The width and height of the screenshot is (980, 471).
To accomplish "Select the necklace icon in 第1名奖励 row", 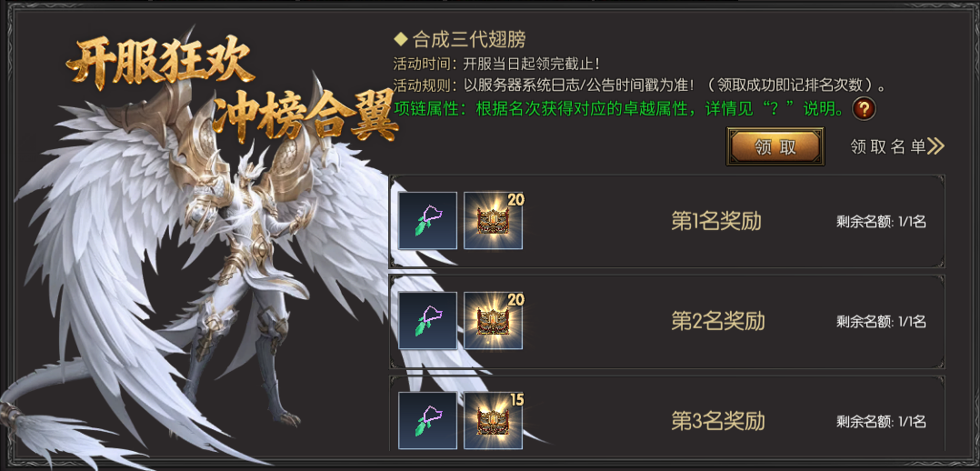I will coord(427,221).
